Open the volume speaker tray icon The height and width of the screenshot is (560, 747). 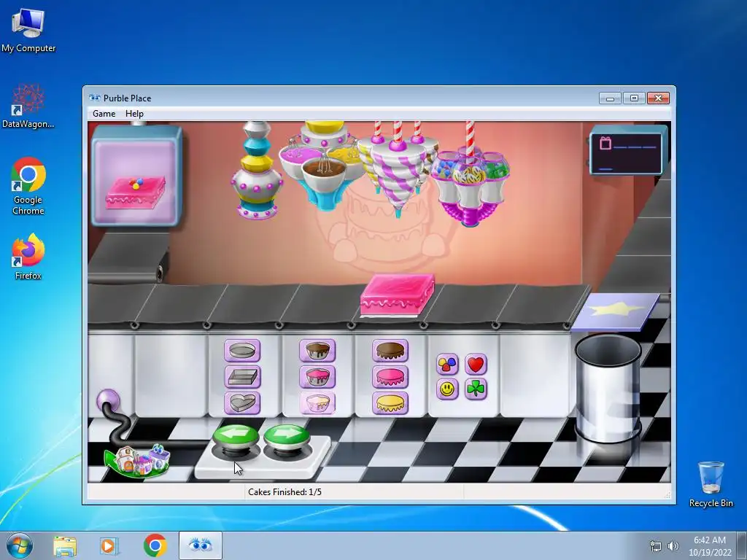point(673,546)
